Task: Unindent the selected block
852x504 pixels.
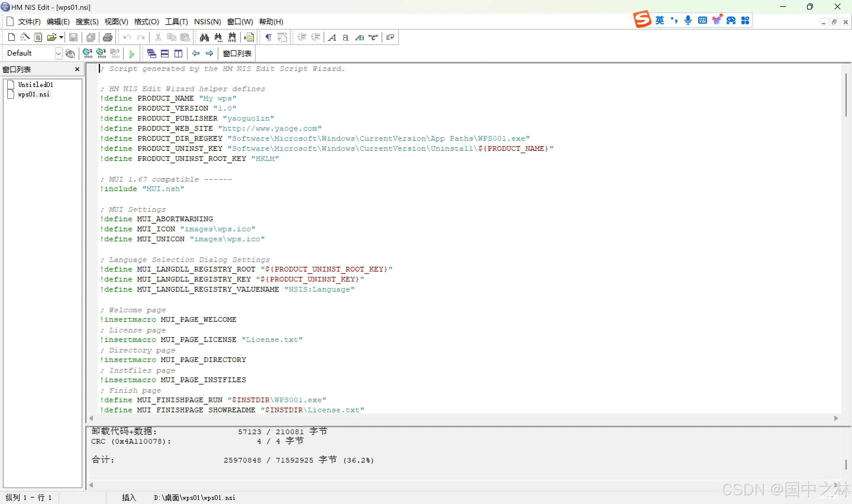Action: (315, 37)
